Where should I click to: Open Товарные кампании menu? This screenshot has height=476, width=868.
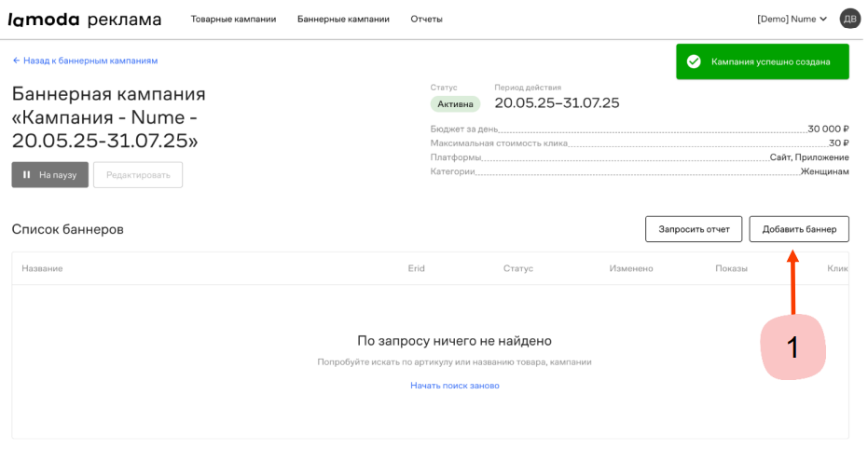233,19
